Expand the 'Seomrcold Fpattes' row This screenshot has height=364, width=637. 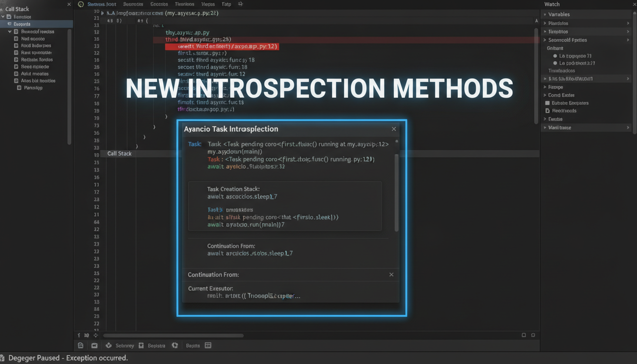(545, 40)
